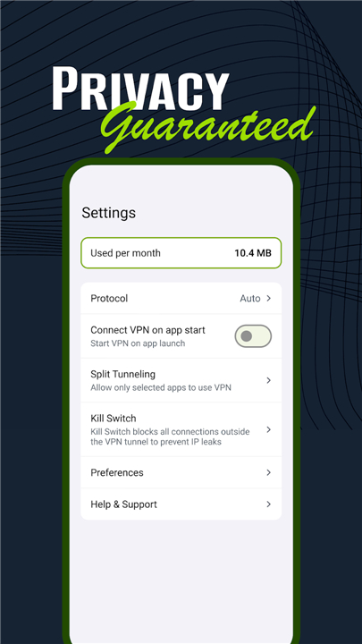
Task: Tap the Help & Support chevron arrow
Action: [269, 504]
